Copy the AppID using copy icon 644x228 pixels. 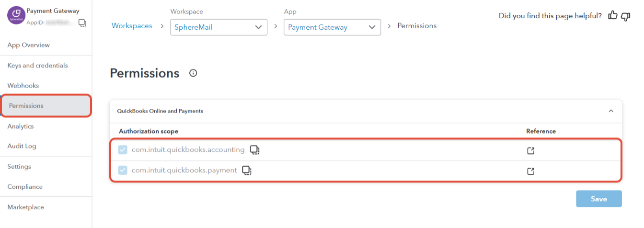pos(82,23)
